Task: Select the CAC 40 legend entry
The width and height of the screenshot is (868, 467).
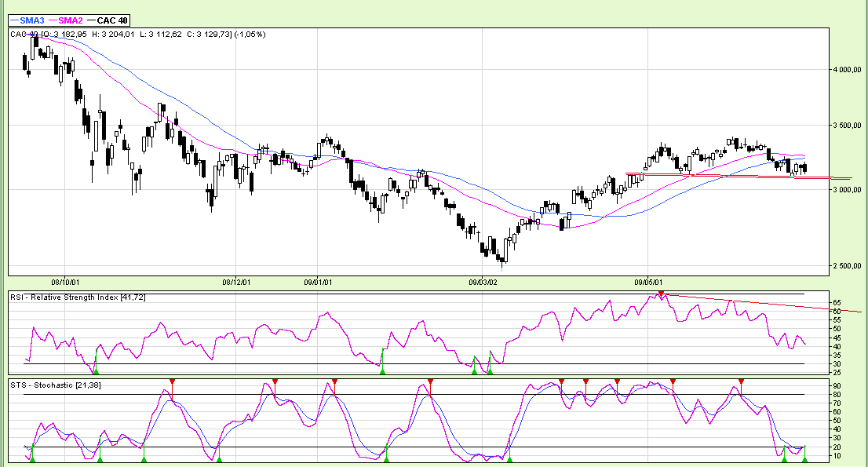Action: pos(108,20)
